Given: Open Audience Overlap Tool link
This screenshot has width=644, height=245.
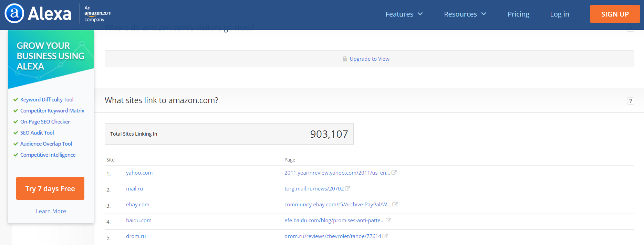Looking at the screenshot, I should coord(46,144).
